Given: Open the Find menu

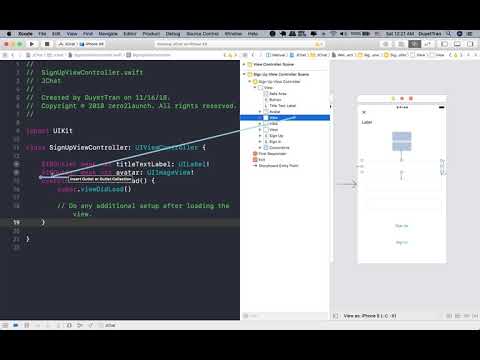Looking at the screenshot, I should (88, 34).
